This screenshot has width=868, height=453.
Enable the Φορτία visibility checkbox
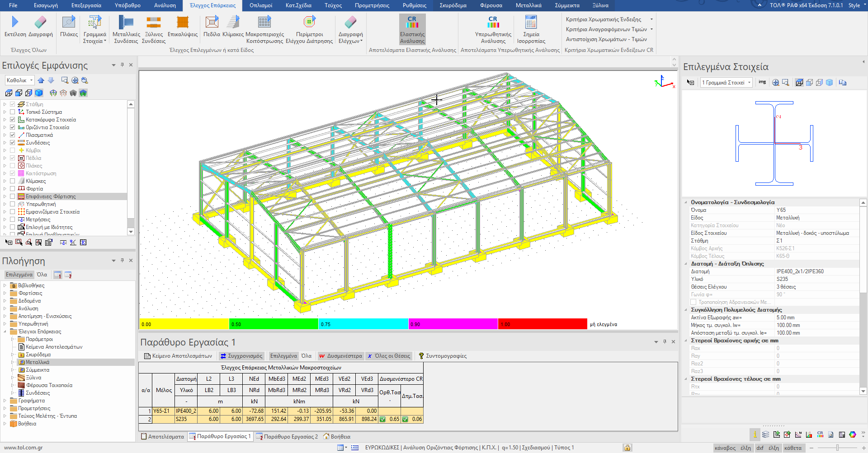(x=13, y=189)
